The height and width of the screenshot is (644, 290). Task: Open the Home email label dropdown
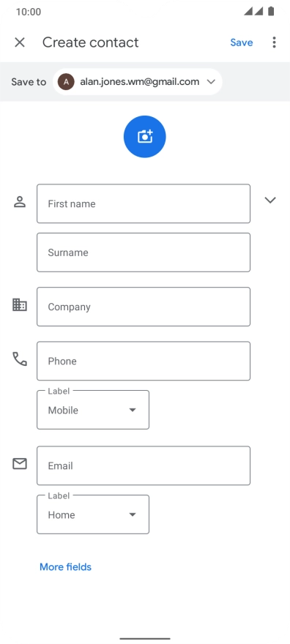[93, 514]
